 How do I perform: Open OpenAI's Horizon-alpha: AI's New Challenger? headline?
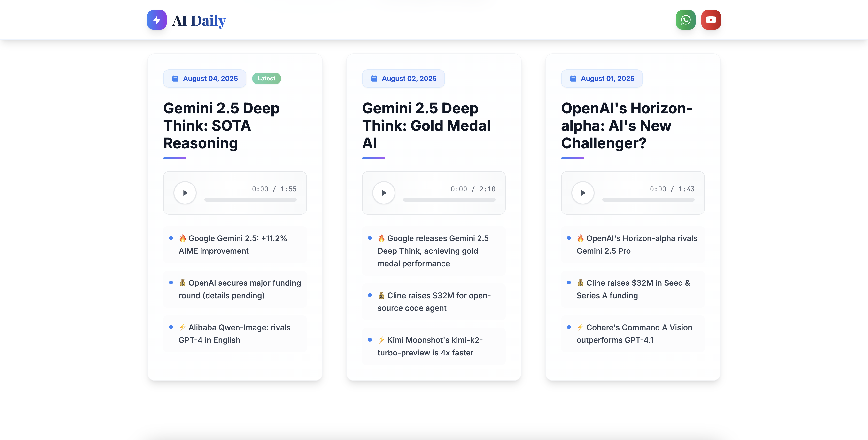point(627,126)
